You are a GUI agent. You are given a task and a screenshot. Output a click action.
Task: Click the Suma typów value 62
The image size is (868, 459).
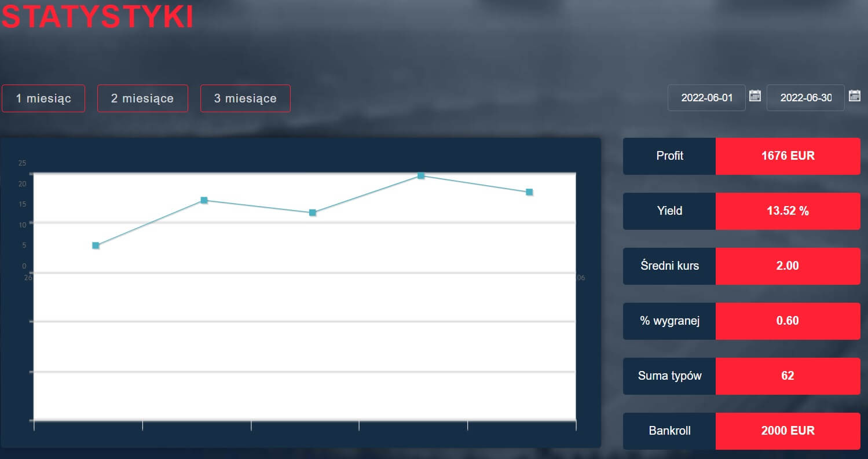pyautogui.click(x=788, y=376)
